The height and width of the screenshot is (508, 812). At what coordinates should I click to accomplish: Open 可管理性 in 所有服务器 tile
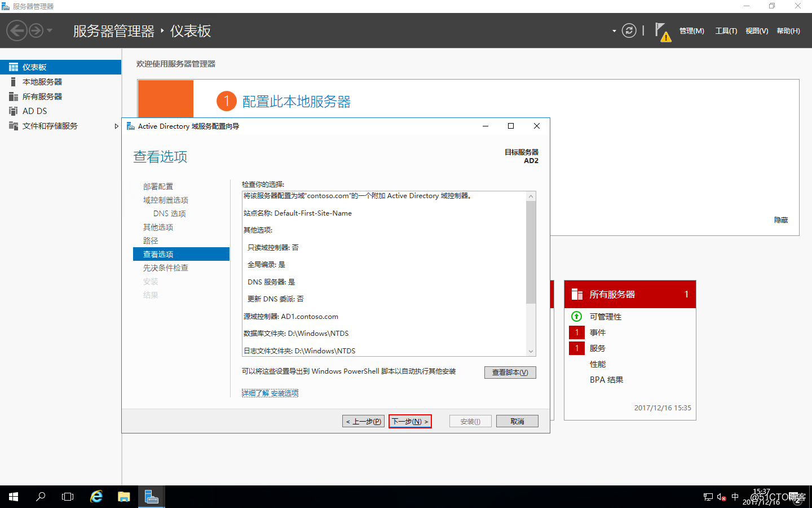tap(606, 317)
